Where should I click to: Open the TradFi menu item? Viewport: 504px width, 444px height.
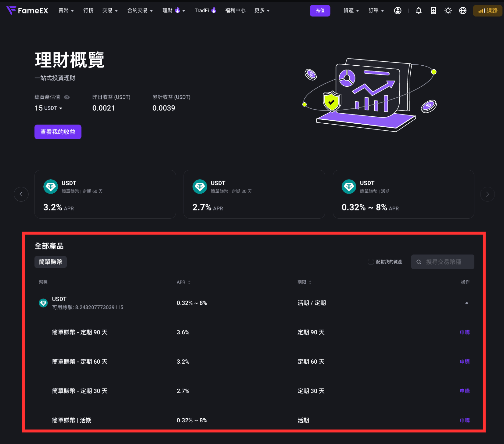205,11
